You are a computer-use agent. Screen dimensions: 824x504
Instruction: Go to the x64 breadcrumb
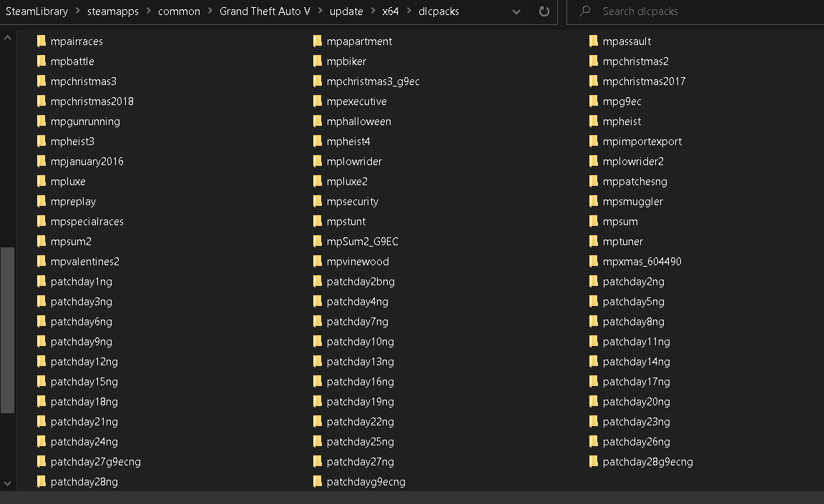391,11
